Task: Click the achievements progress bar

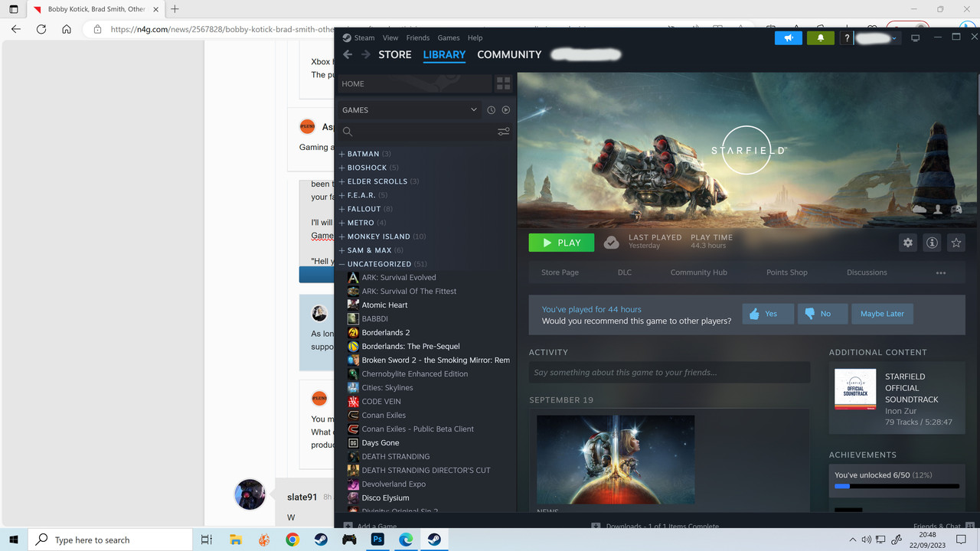Action: tap(897, 486)
